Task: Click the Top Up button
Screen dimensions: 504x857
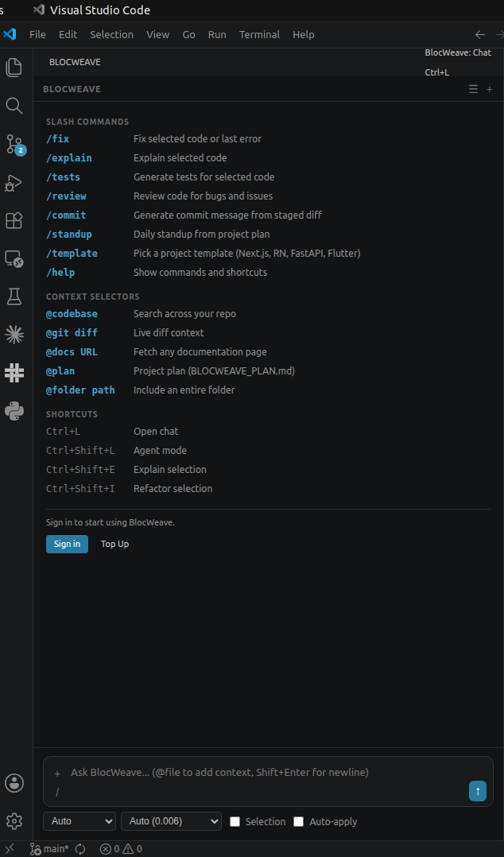Action: (x=114, y=544)
